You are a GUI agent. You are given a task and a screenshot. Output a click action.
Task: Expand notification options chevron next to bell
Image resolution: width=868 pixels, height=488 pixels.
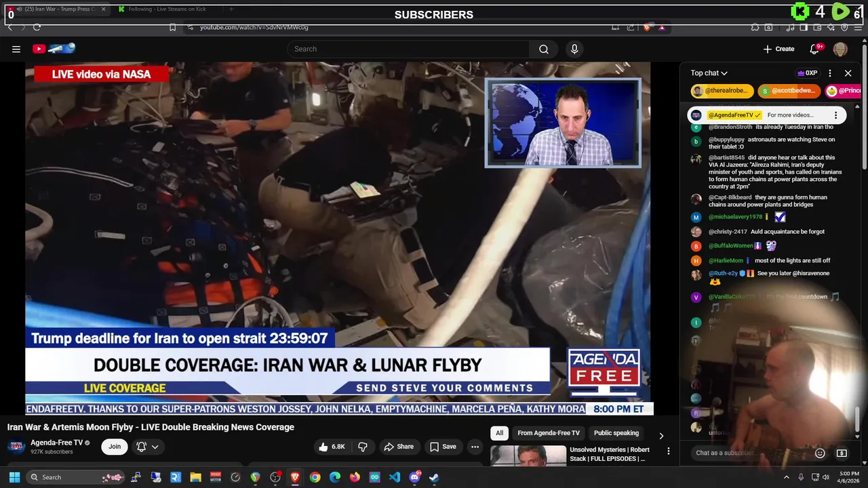coord(155,447)
